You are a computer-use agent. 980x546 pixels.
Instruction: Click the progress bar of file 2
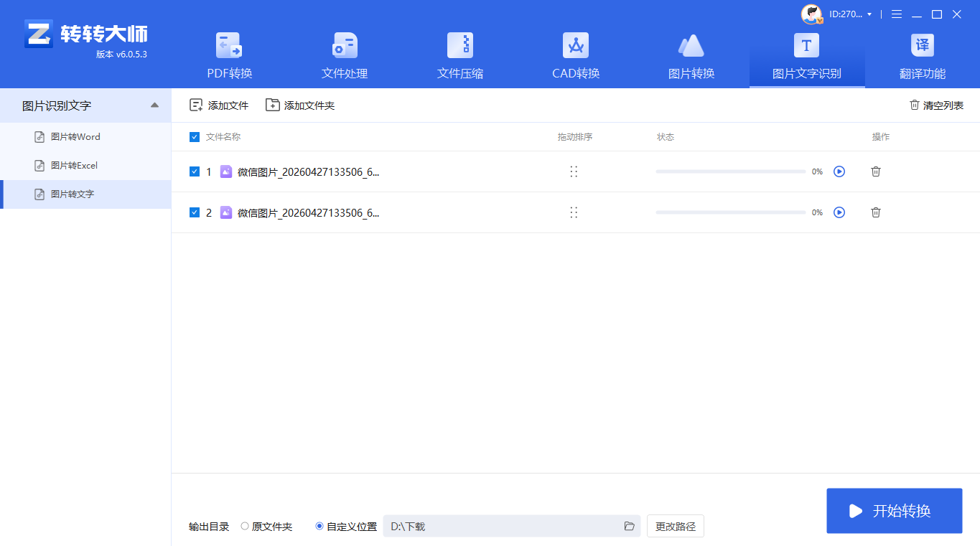[x=731, y=212]
